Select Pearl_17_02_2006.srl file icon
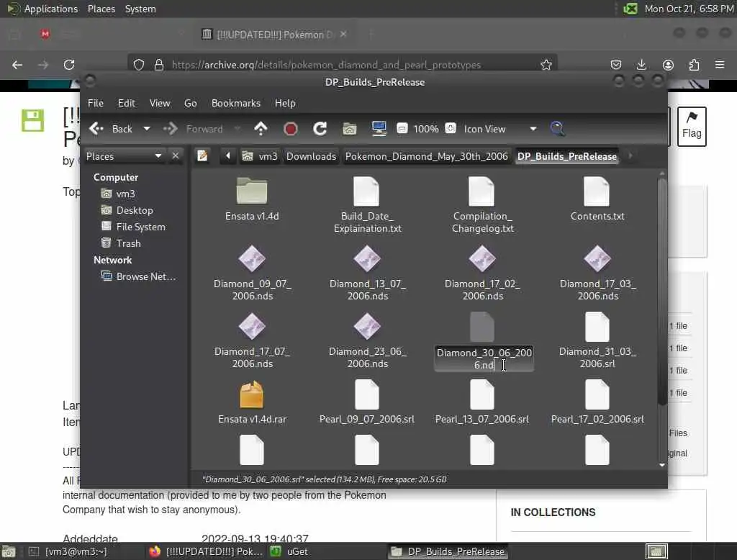 pyautogui.click(x=597, y=395)
